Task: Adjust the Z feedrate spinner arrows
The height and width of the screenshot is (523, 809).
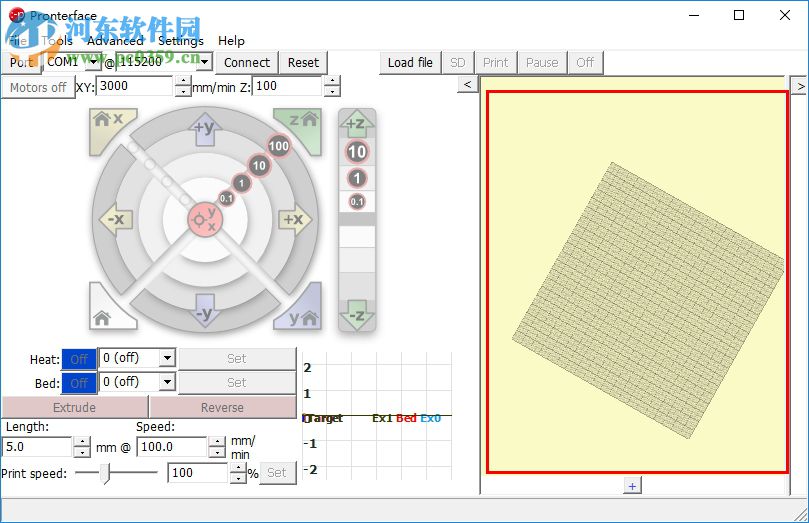Action: 332,86
